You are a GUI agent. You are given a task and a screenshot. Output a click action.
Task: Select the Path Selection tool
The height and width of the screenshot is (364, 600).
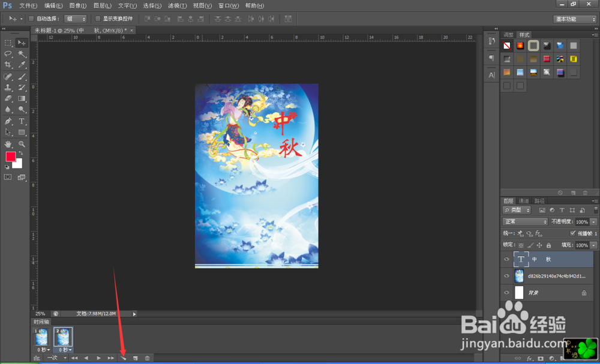8,133
